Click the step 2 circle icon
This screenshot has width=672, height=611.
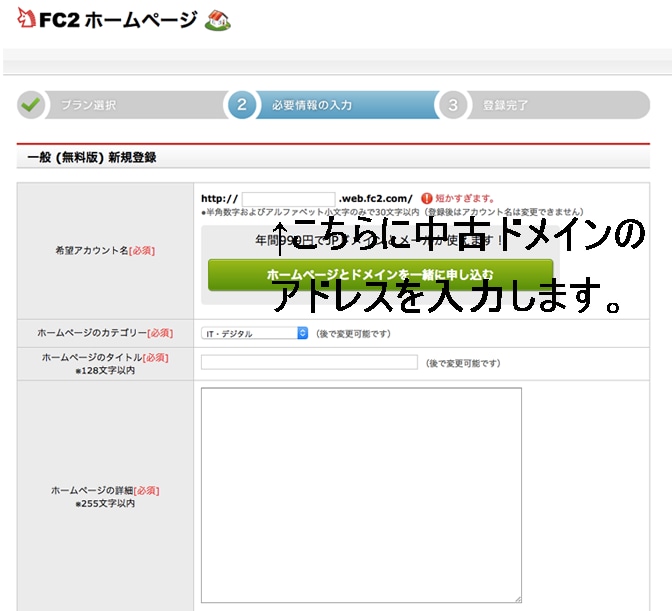[242, 105]
